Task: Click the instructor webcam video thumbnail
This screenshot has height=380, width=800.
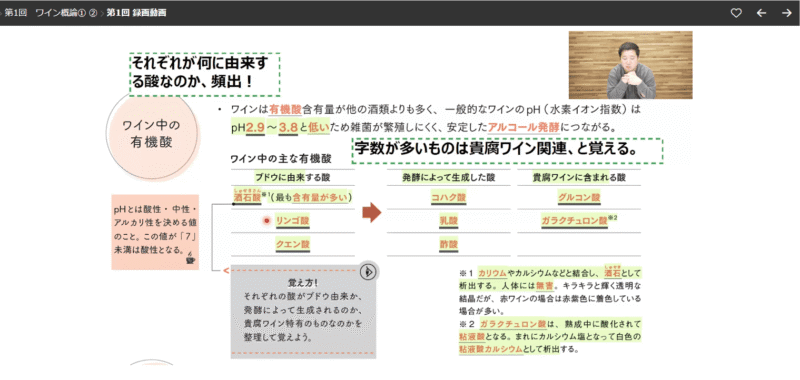Action: coord(630,65)
